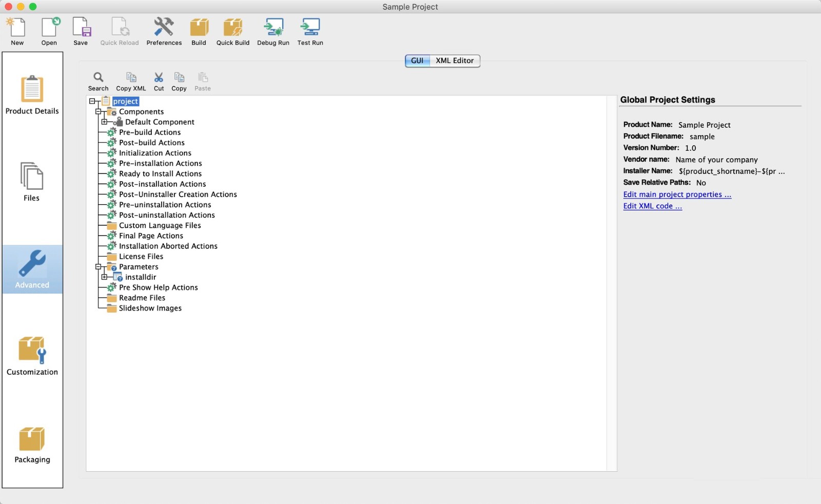Click Copy XML in tree toolbar

[131, 82]
